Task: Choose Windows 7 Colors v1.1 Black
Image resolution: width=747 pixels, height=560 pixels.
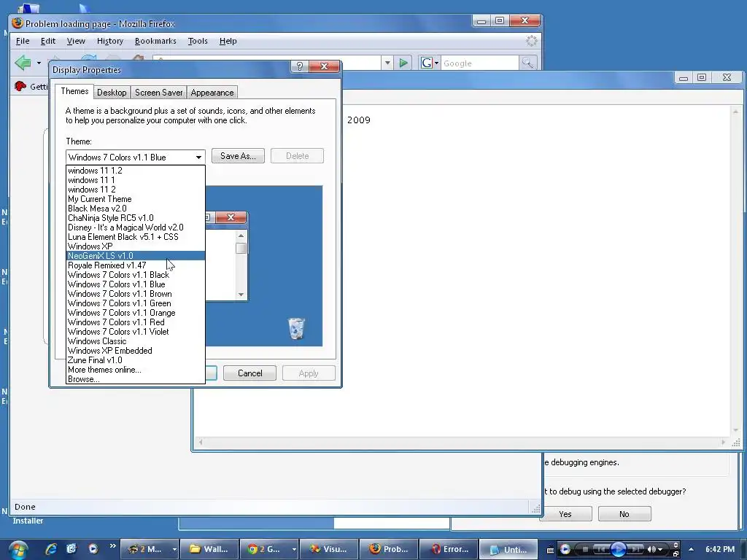Action: [x=135, y=275]
